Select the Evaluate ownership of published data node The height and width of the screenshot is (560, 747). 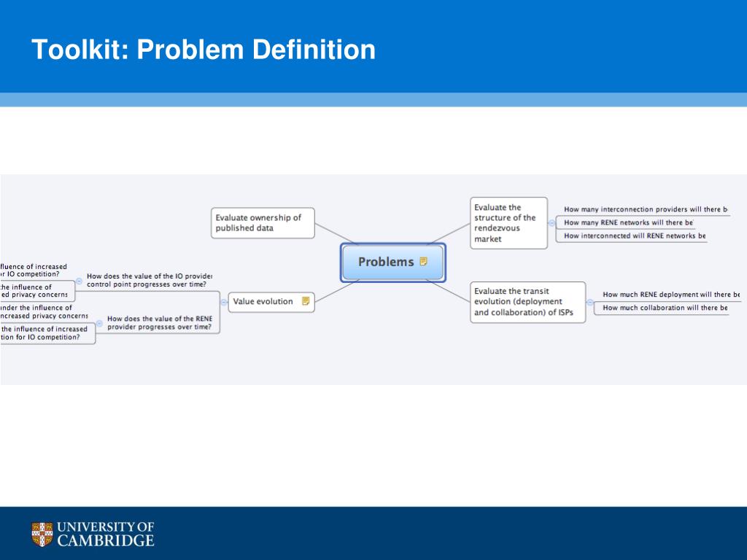(263, 223)
